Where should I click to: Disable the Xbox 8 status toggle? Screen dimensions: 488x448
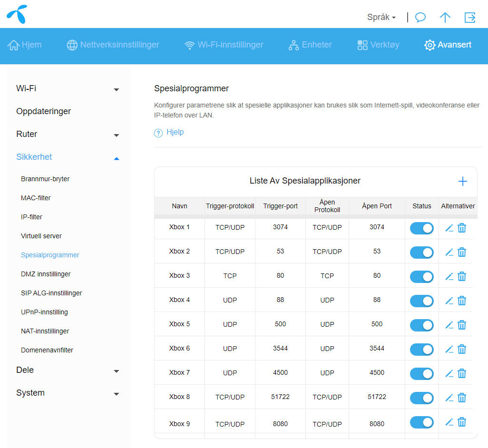[x=422, y=398]
